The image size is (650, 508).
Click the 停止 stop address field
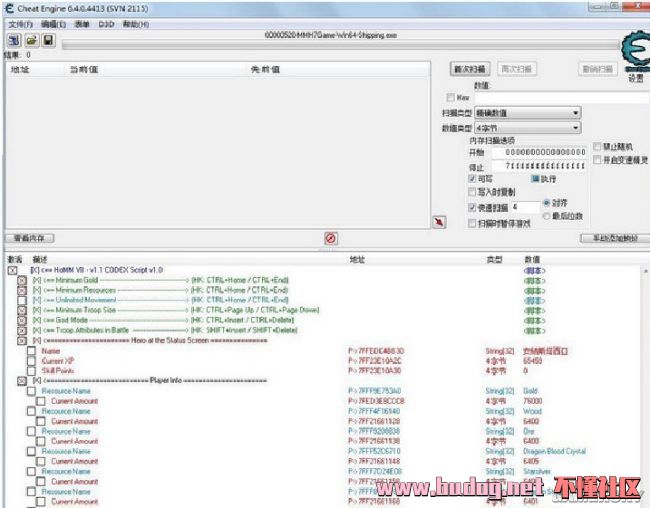[539, 166]
